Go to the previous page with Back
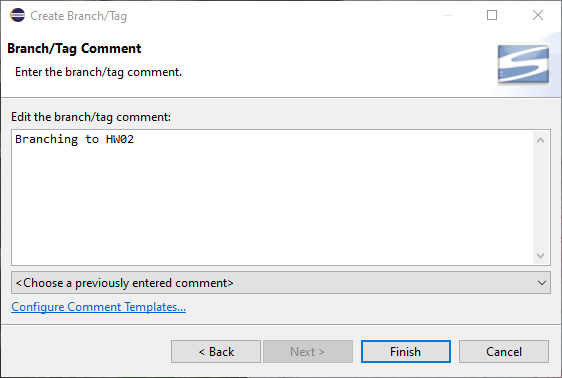 point(216,351)
